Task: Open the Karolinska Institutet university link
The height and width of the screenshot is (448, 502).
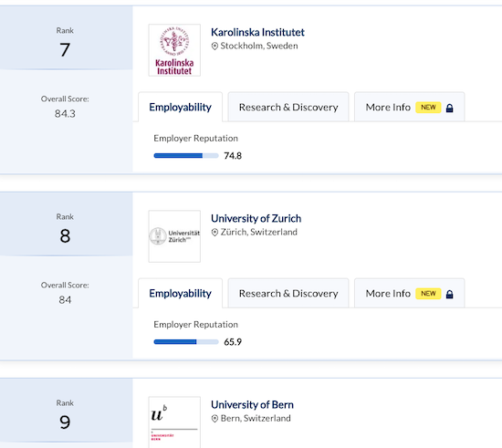Action: click(257, 32)
